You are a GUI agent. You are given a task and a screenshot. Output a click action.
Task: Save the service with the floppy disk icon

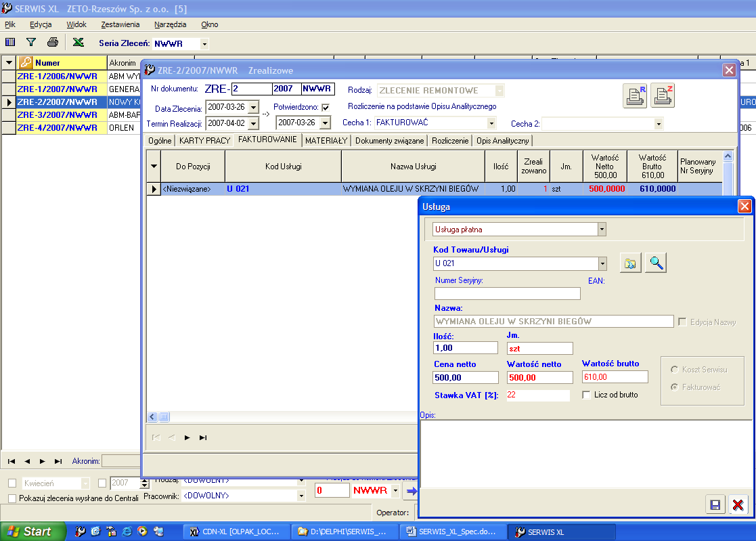pos(715,504)
